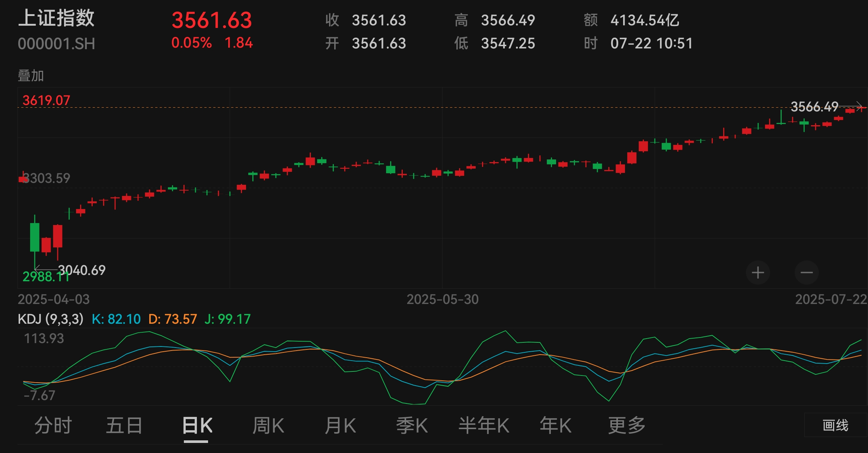Click the 2025-05-30 date label

point(443,299)
